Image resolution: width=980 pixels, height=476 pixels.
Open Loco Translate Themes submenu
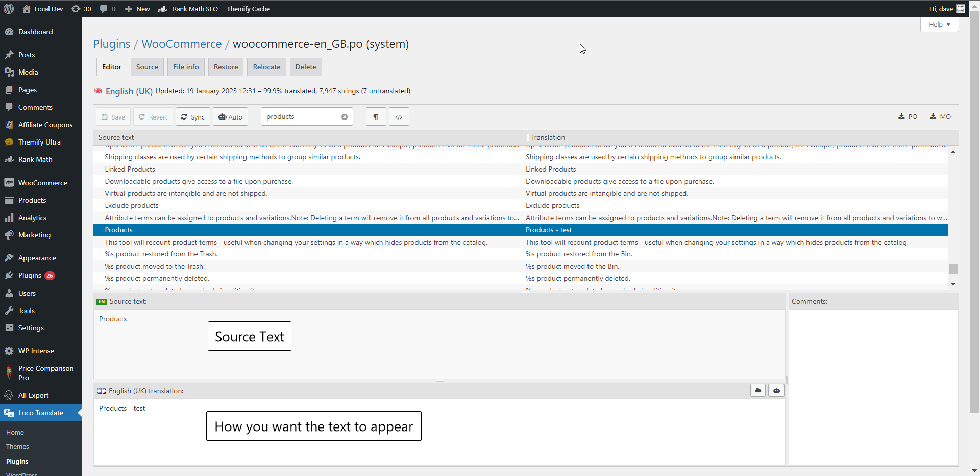[x=17, y=446]
